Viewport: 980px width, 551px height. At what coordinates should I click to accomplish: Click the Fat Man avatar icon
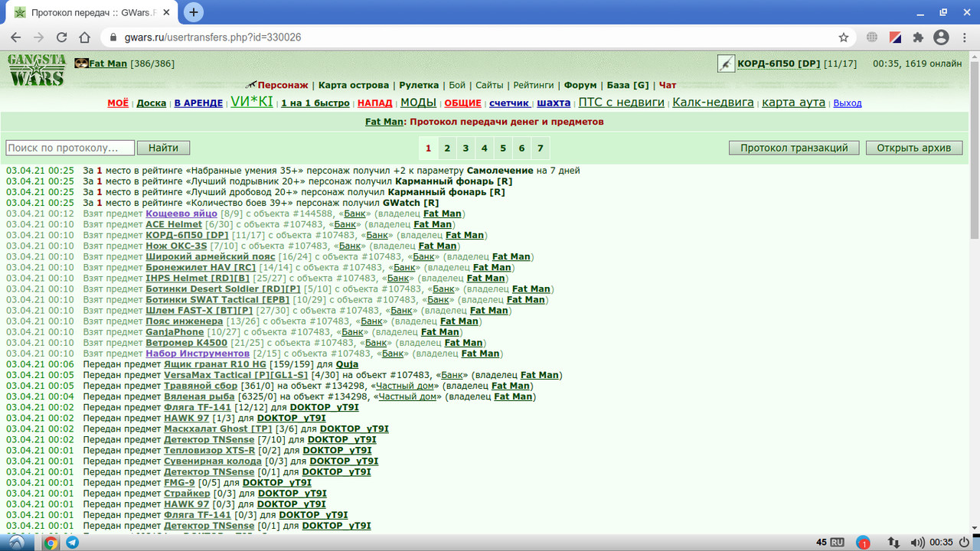[x=82, y=64]
